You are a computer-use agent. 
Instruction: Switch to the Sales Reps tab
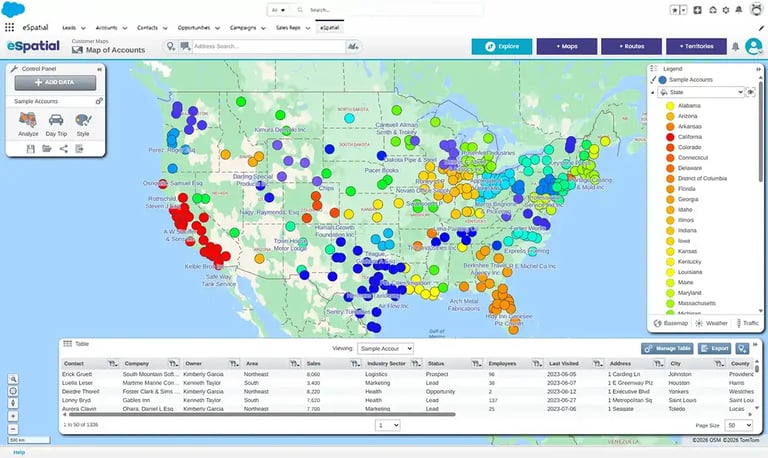288,27
